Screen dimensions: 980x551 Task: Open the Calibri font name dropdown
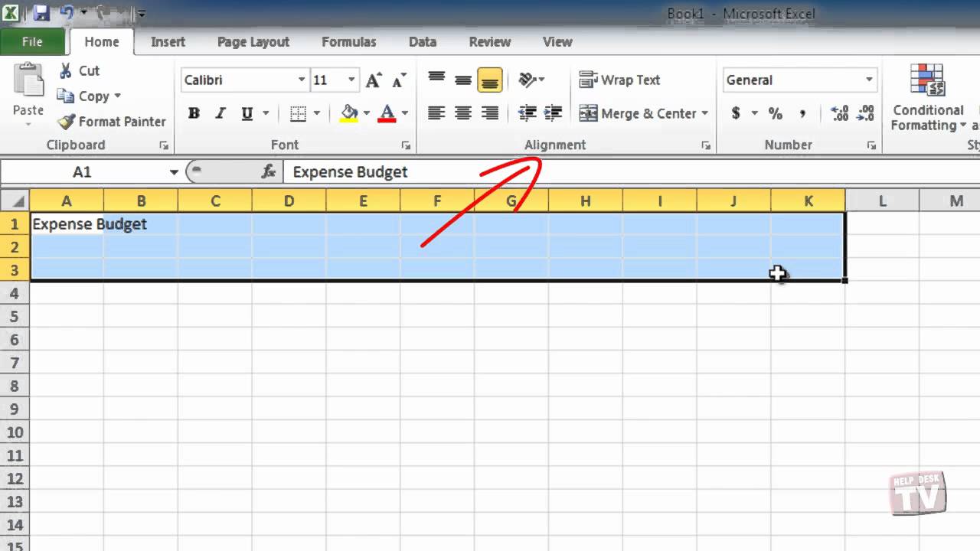point(302,80)
